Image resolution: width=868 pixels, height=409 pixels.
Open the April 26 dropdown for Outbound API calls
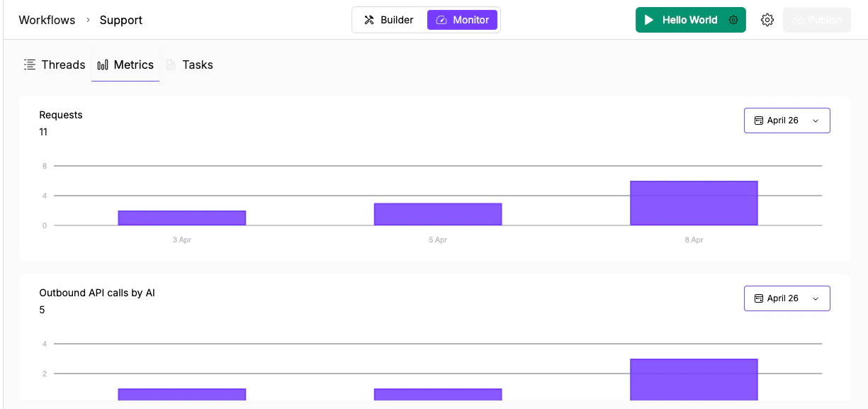pyautogui.click(x=787, y=298)
